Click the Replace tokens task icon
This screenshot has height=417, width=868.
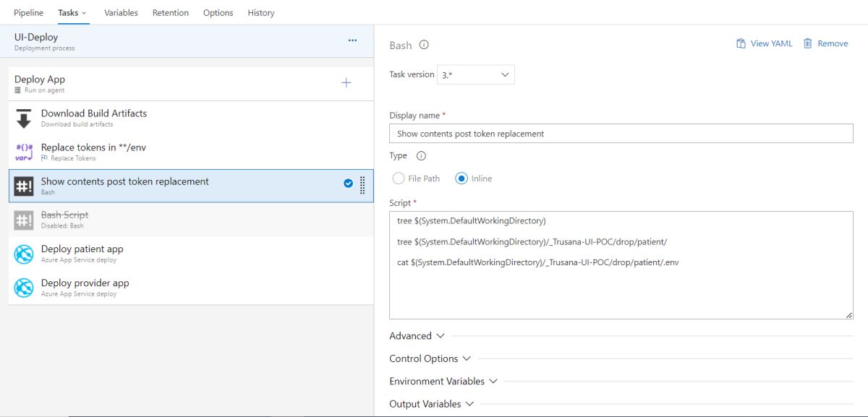point(24,152)
